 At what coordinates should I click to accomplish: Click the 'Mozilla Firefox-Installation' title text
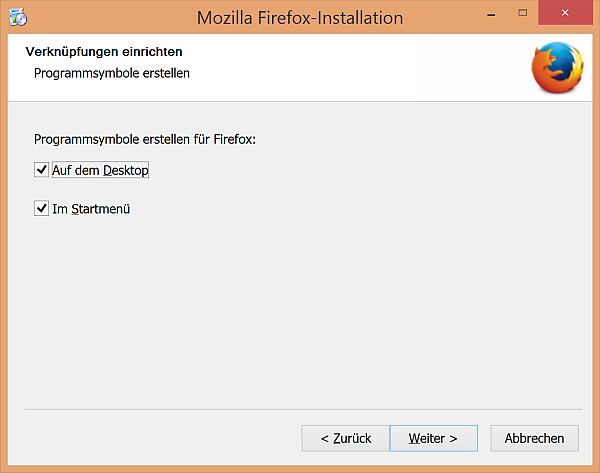tap(300, 18)
